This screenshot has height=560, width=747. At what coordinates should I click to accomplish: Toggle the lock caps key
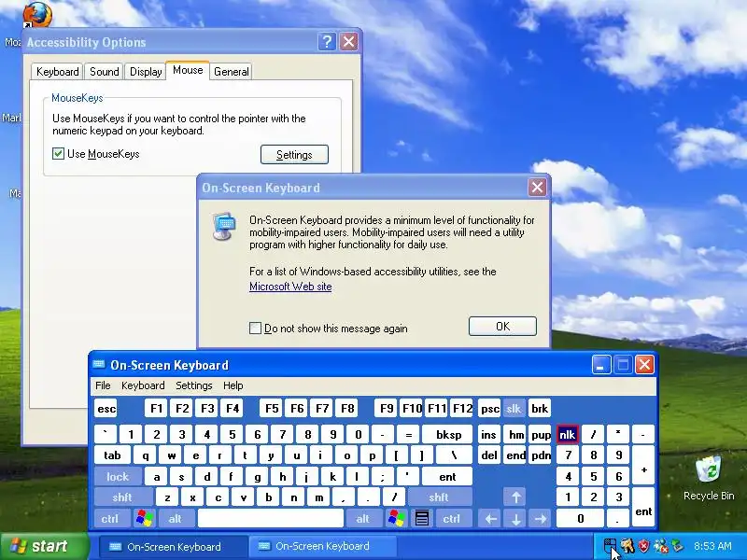118,476
